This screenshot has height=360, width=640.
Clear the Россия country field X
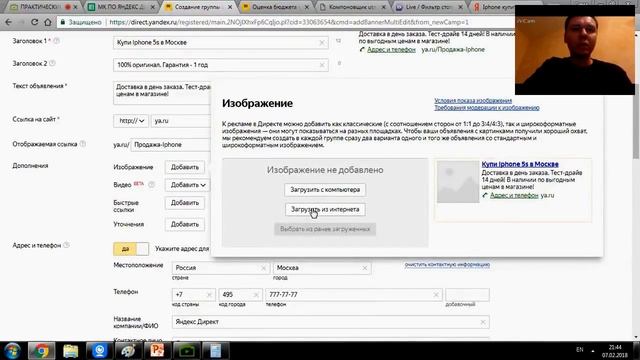(x=263, y=268)
